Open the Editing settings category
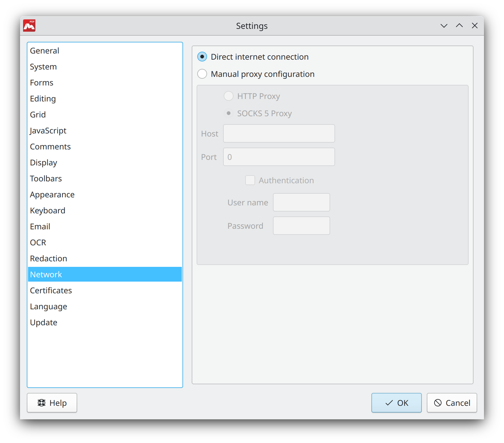504x443 pixels. pos(105,98)
